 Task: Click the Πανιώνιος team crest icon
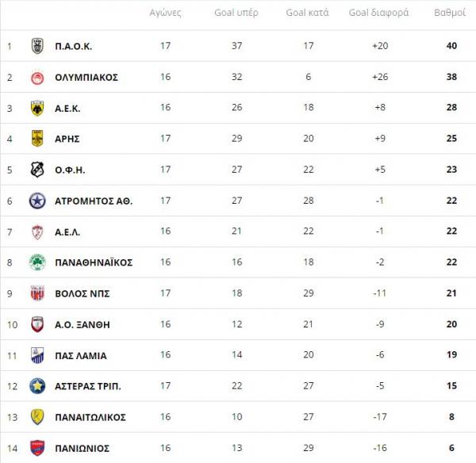36,448
